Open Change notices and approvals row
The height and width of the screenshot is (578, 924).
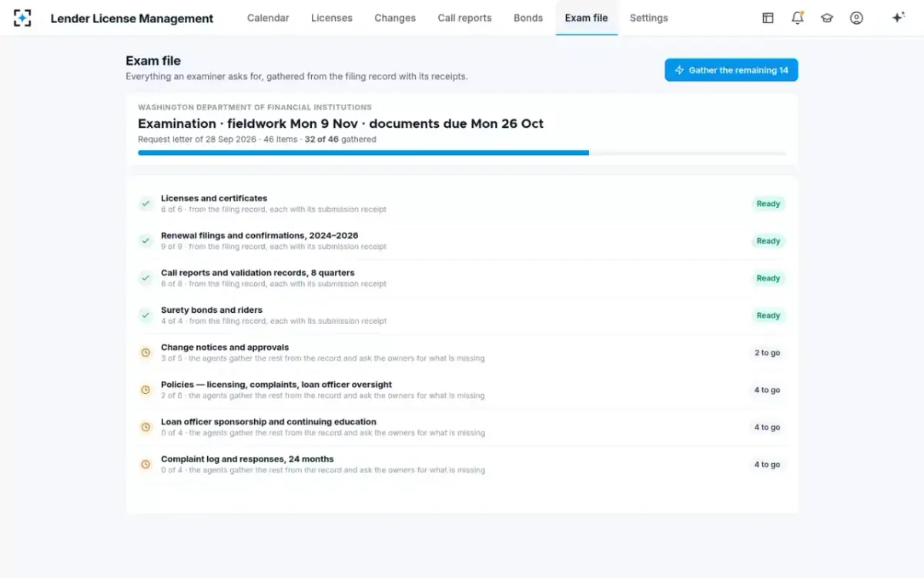tap(462, 353)
